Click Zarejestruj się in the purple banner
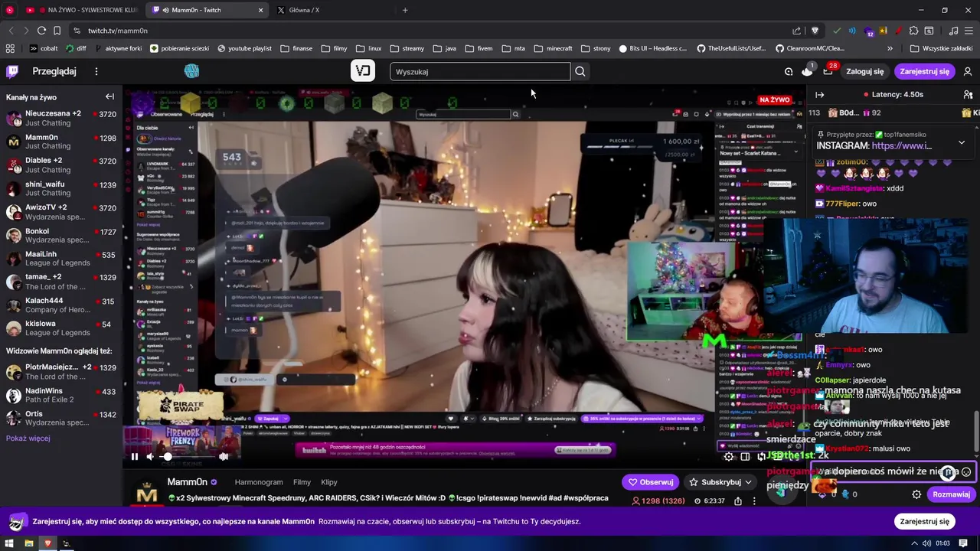980x551 pixels. tap(924, 521)
